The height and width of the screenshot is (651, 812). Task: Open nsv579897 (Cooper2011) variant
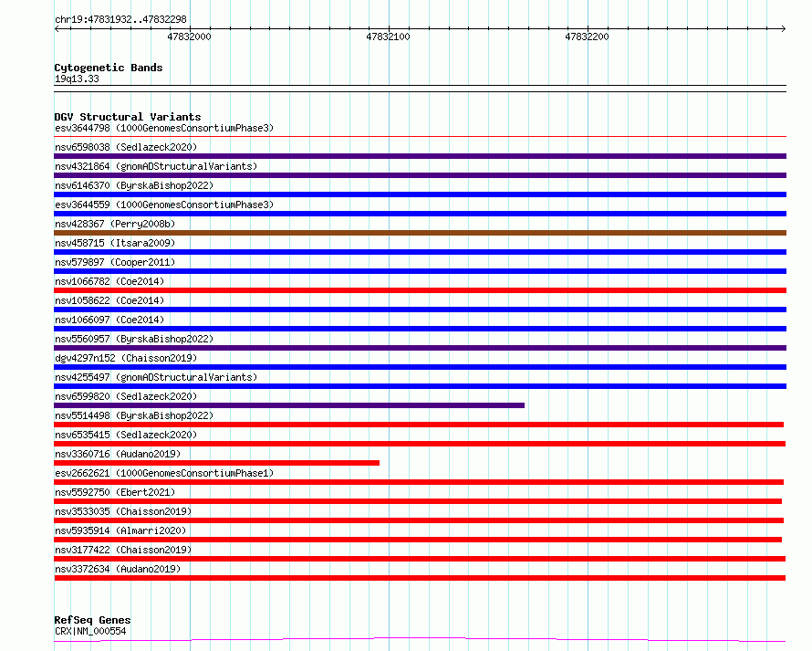115,262
